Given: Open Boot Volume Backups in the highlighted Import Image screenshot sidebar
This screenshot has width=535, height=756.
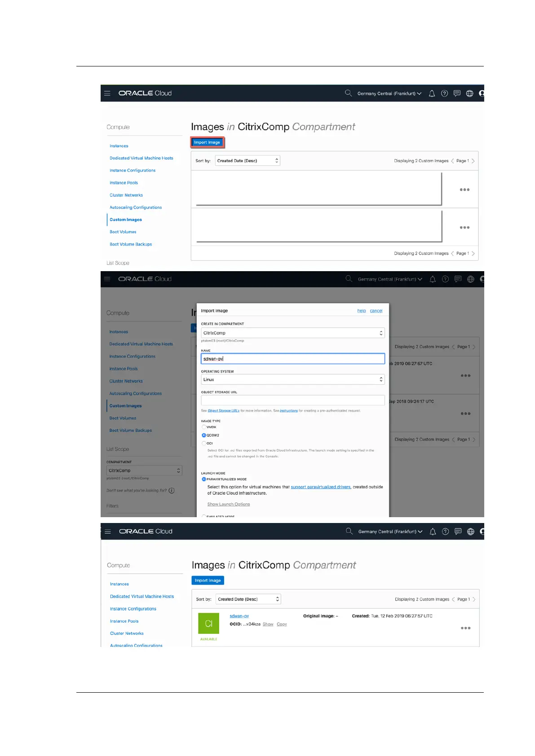Looking at the screenshot, I should click(131, 244).
